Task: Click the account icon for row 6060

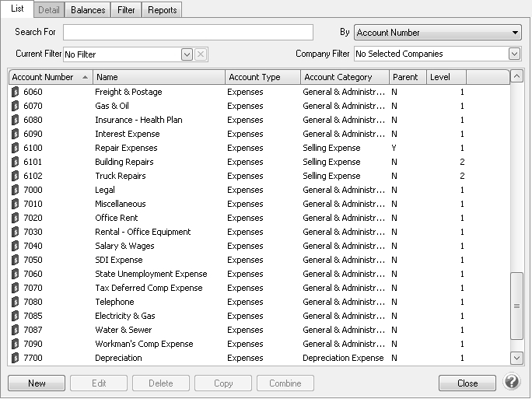Action: pos(16,92)
